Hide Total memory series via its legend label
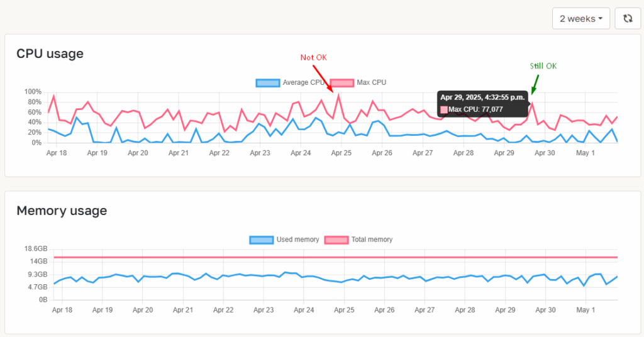Image resolution: width=644 pixels, height=337 pixels. click(371, 240)
